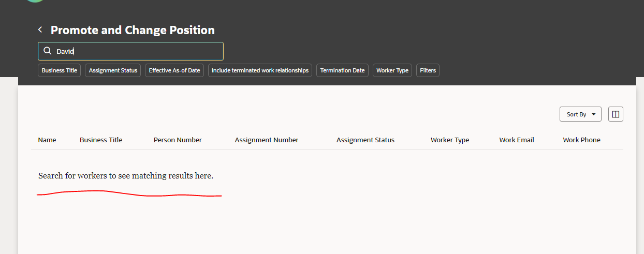Click the Business Title column header
This screenshot has height=254, width=644.
point(101,140)
